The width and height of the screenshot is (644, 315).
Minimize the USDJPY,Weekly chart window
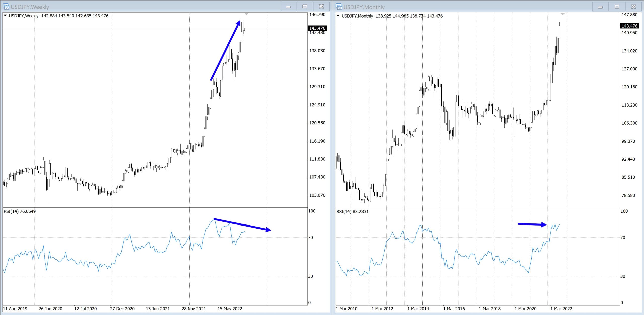[288, 7]
